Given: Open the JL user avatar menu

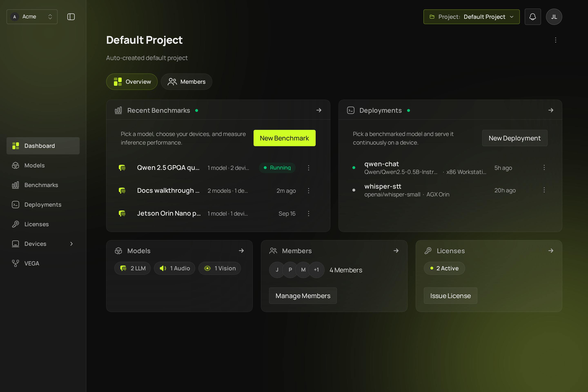Looking at the screenshot, I should (554, 17).
